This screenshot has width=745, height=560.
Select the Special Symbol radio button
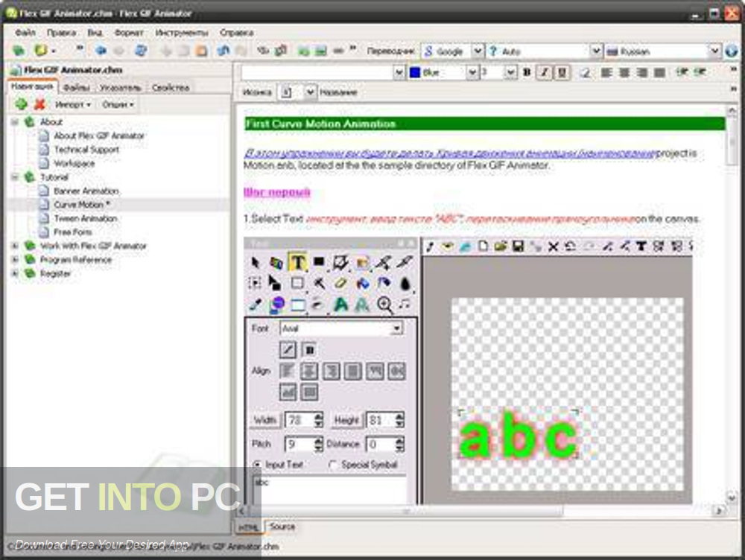click(x=333, y=465)
